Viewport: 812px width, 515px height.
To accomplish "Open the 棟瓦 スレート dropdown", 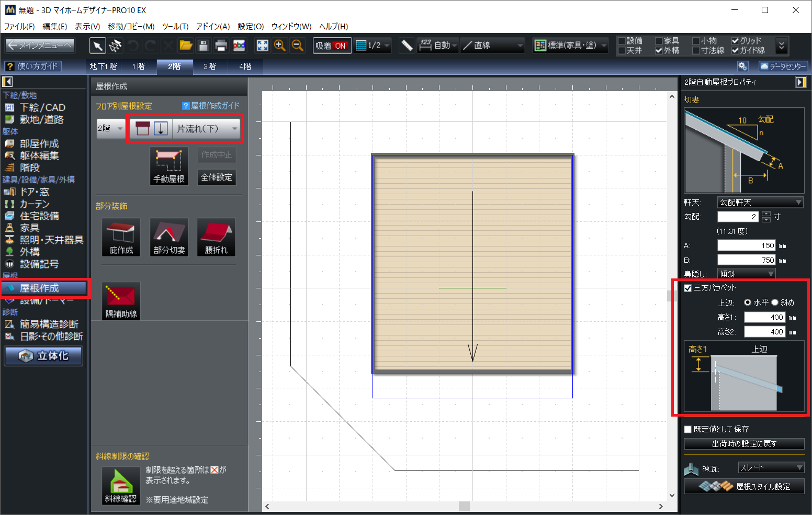I will (x=771, y=467).
